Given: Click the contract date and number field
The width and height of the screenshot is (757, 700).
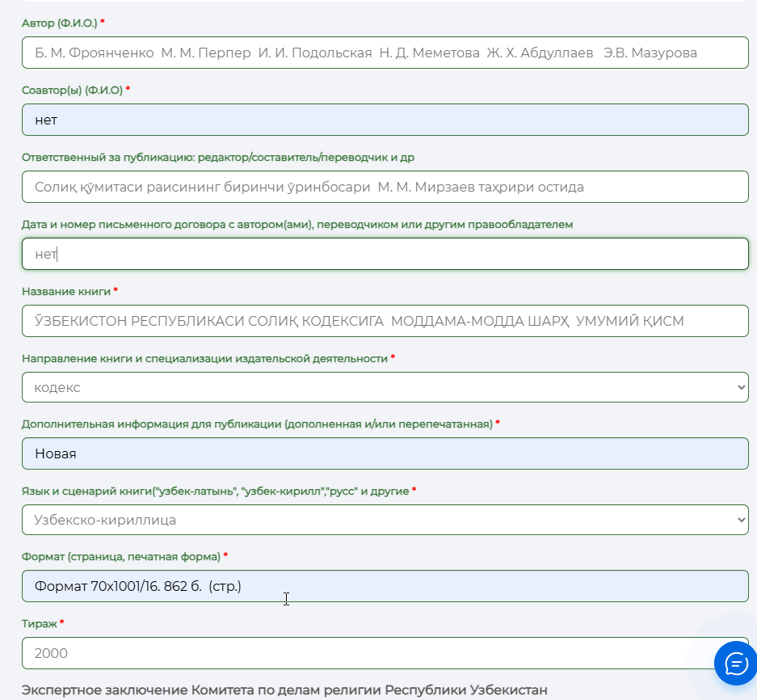Looking at the screenshot, I should [x=385, y=254].
